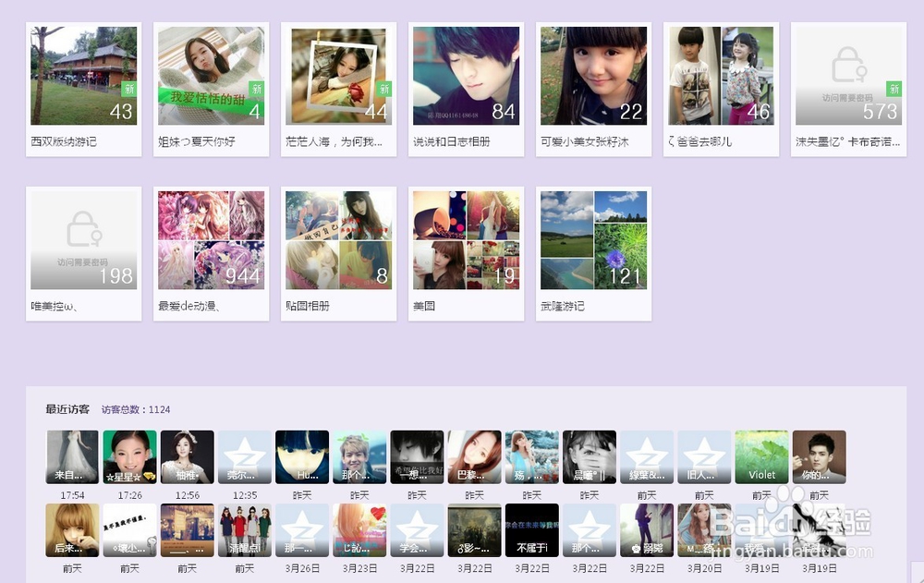Screen dimensions: 924x583
Task: Open visitor 清醒点i avatar
Action: coord(245,530)
